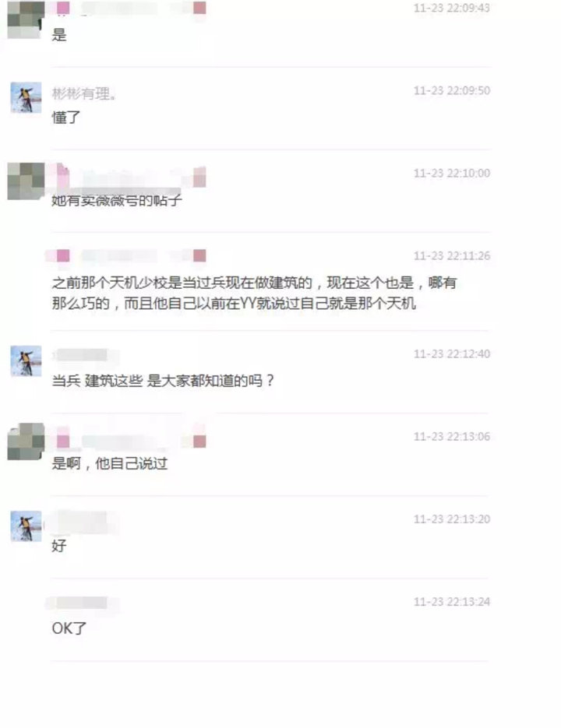Click skater avatar beside 当兵 建筑这些 question
This screenshot has height=728, width=561.
pos(26,360)
